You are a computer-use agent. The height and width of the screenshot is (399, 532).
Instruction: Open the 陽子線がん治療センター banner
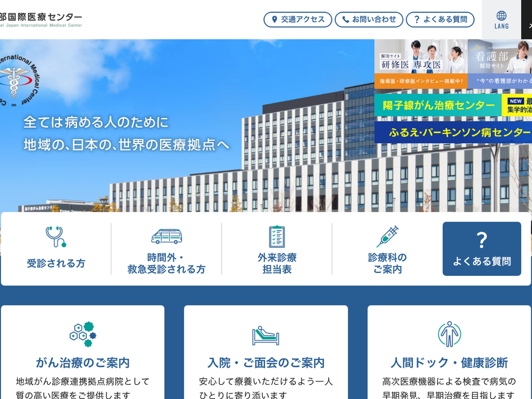tap(438, 105)
